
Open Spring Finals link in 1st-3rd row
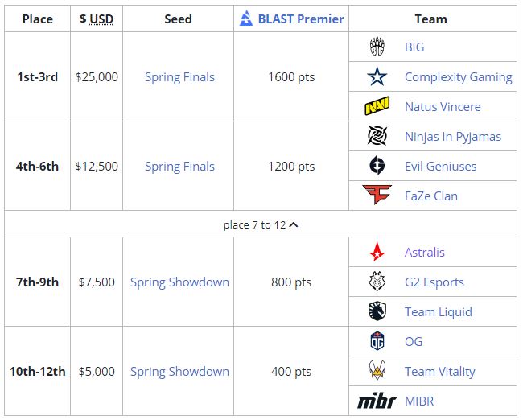[179, 77]
